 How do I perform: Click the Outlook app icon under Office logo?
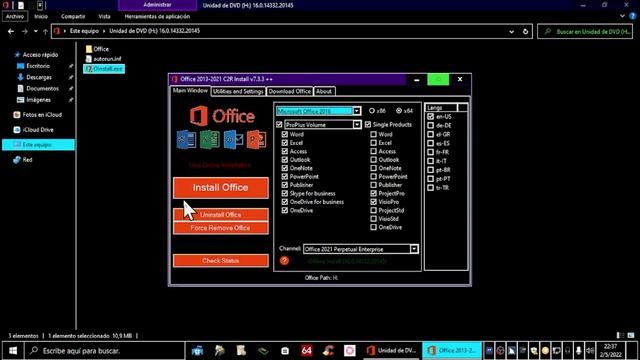pyautogui.click(x=233, y=140)
